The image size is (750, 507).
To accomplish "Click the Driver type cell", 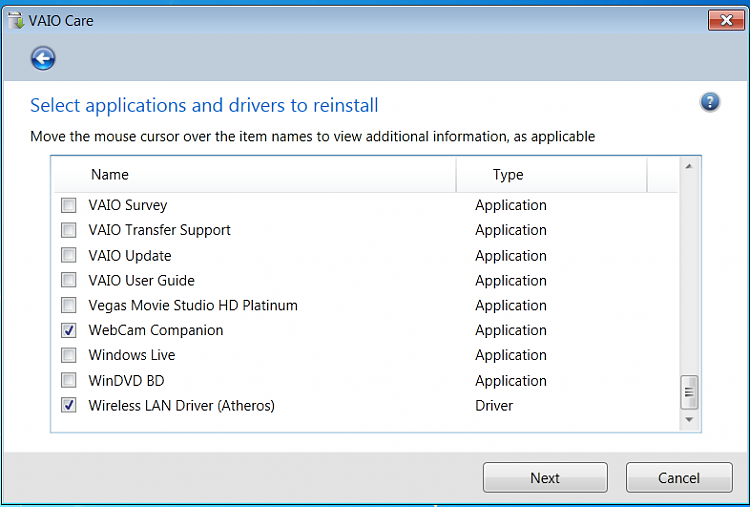I will [494, 406].
